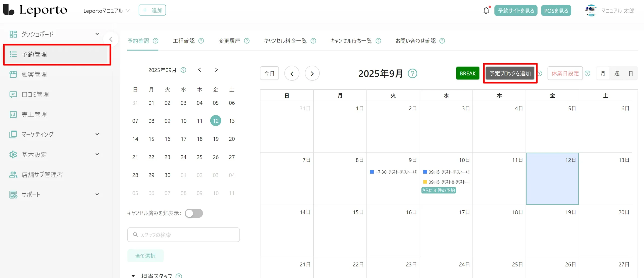Click the 予定ブロックを追加 button
Image resolution: width=644 pixels, height=278 pixels.
tap(510, 73)
